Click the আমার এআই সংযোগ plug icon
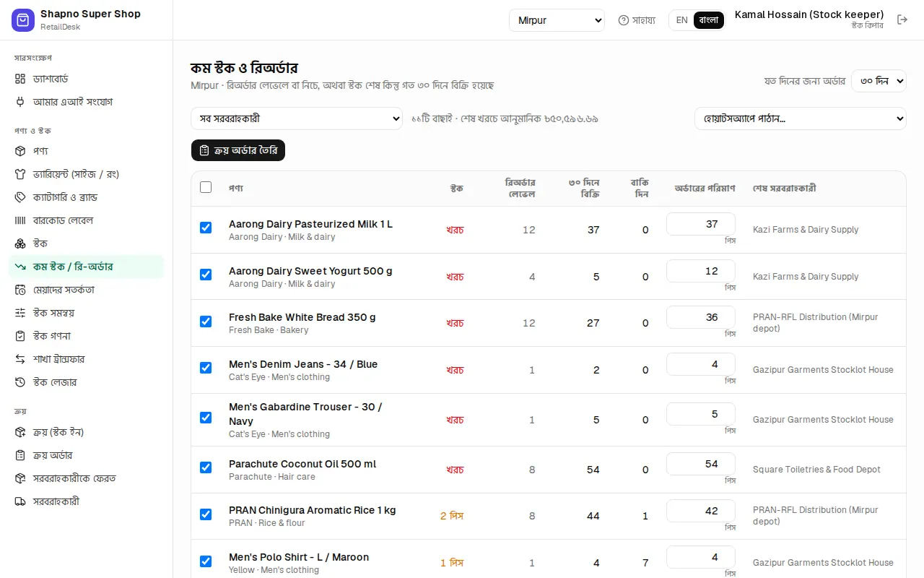The width and height of the screenshot is (924, 578). 20,102
